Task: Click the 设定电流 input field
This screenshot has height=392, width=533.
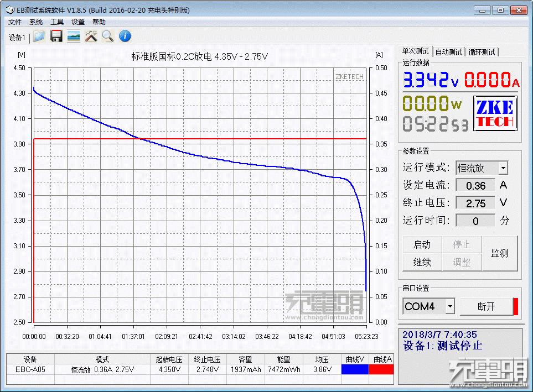Action: (x=475, y=186)
